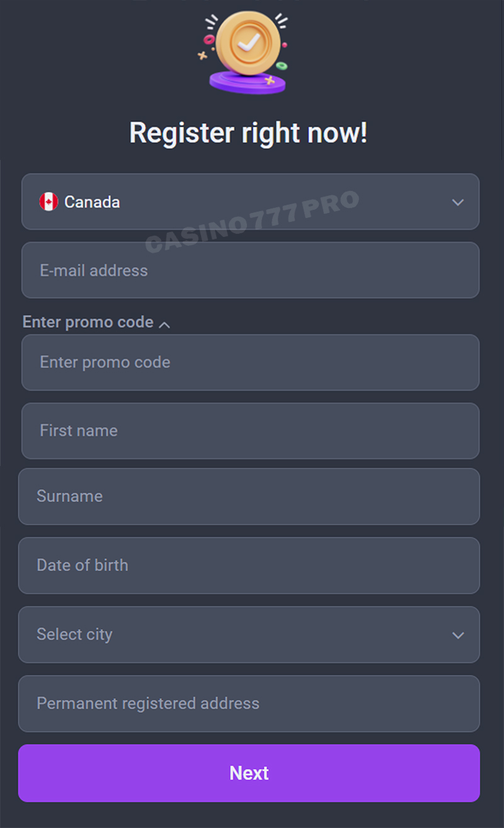Image resolution: width=504 pixels, height=828 pixels.
Task: Open the Select city dropdown
Action: [x=249, y=635]
